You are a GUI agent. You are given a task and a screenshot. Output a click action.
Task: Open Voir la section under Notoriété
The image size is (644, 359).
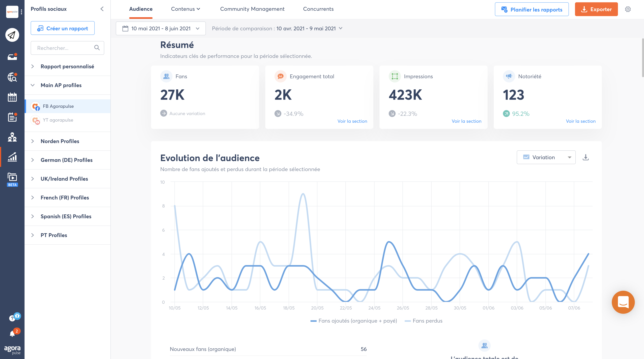[x=581, y=121]
